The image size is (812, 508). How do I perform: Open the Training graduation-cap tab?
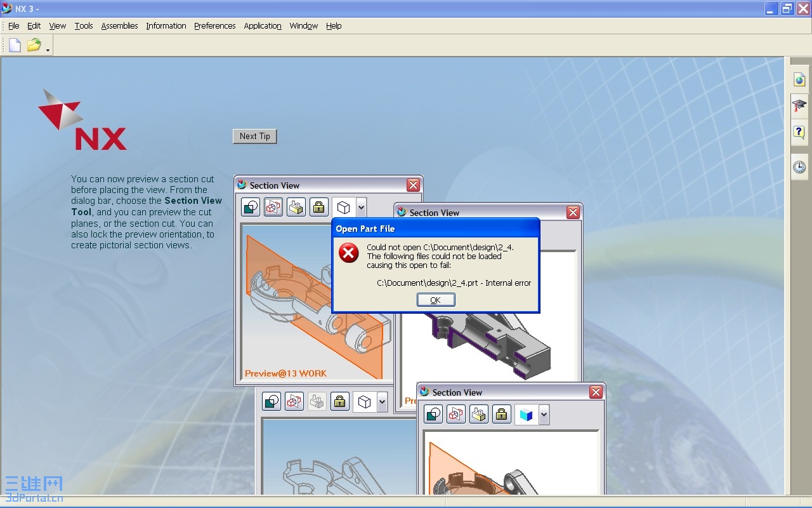pyautogui.click(x=799, y=105)
